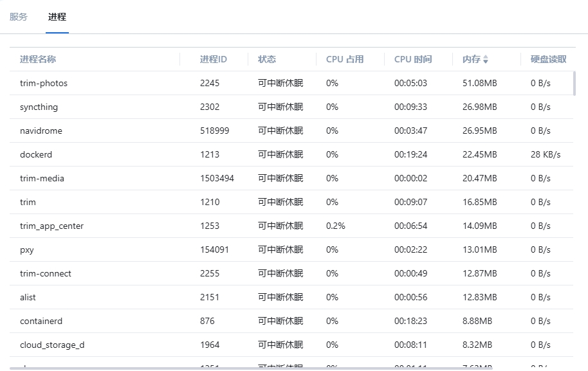
Task: Click the 内存 sort arrow icon
Action: [x=486, y=59]
